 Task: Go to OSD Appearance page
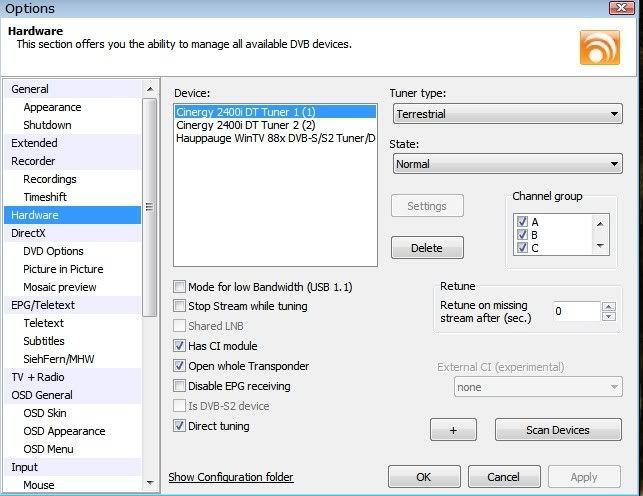pos(64,431)
